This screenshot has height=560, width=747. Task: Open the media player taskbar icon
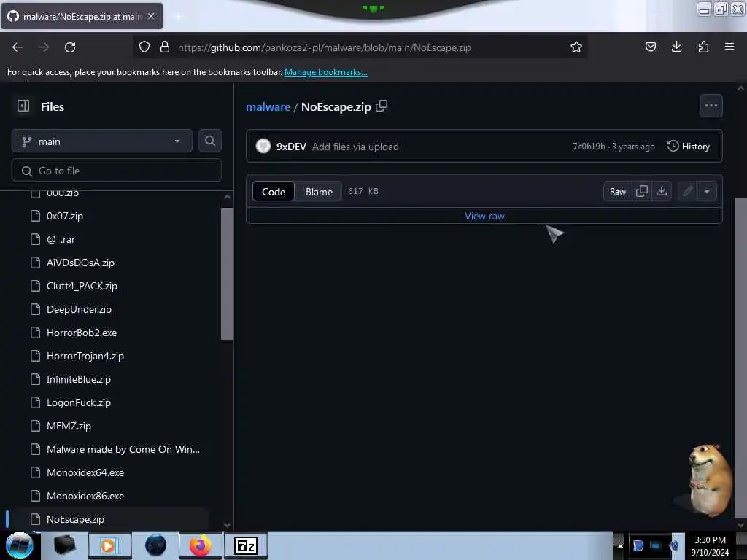click(x=109, y=545)
